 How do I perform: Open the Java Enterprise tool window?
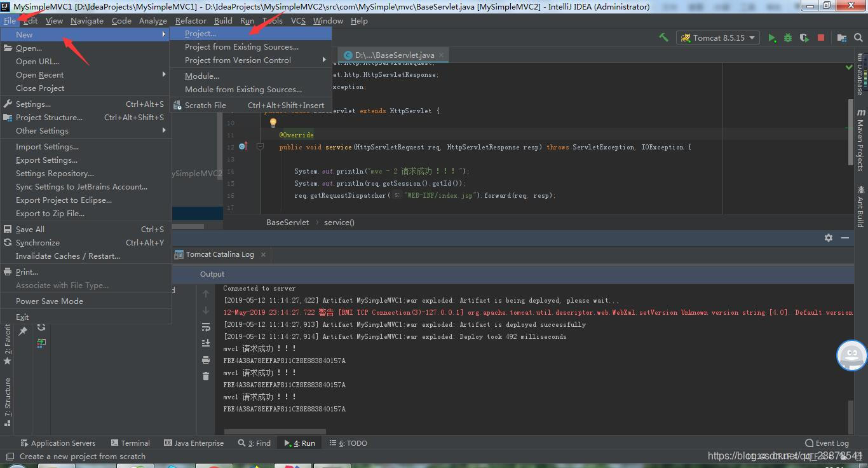(x=194, y=443)
